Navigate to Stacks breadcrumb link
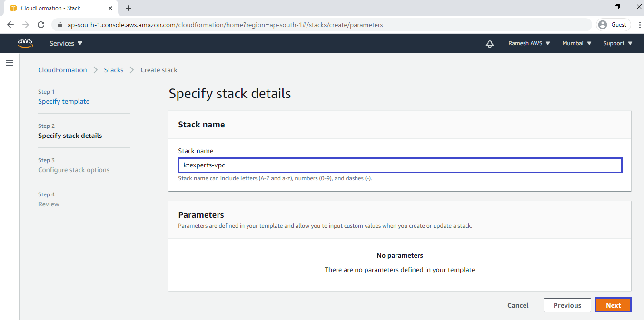The height and width of the screenshot is (320, 644). [114, 70]
